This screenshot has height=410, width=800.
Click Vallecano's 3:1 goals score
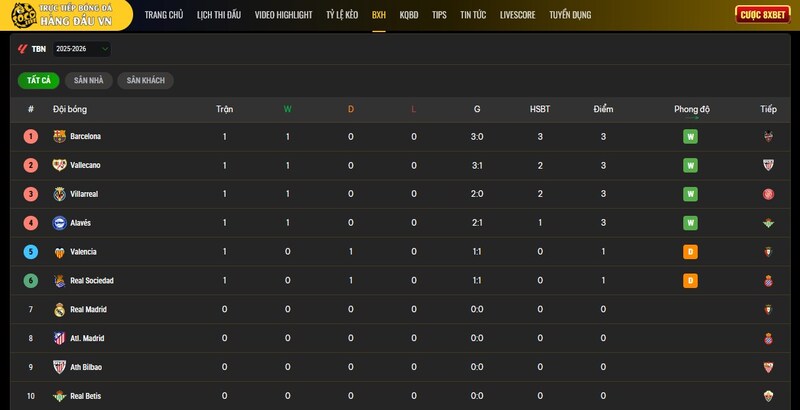click(477, 165)
